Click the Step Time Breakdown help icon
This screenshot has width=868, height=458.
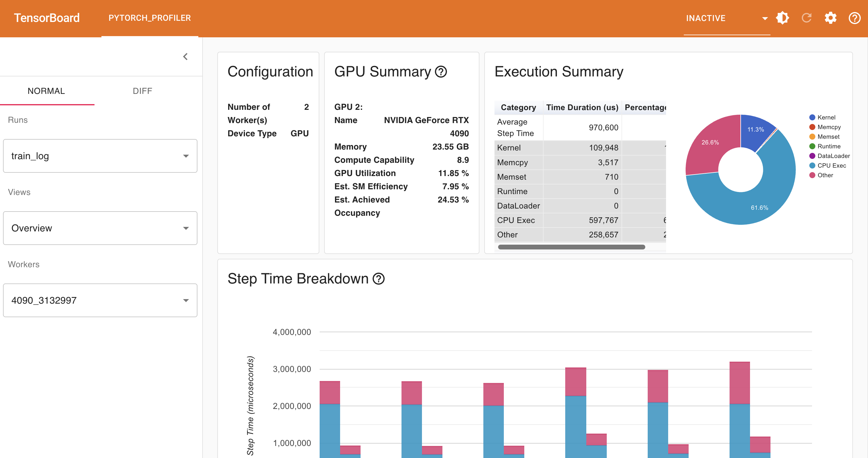click(x=378, y=279)
